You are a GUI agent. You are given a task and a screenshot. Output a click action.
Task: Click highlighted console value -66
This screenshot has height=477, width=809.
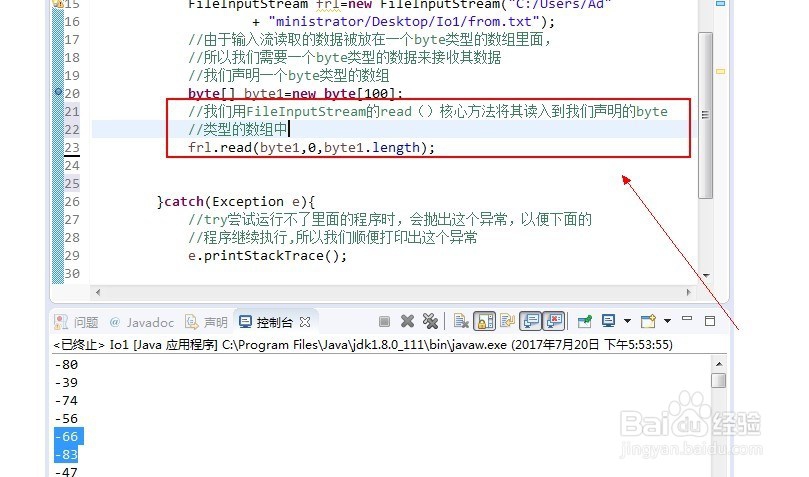pos(69,436)
